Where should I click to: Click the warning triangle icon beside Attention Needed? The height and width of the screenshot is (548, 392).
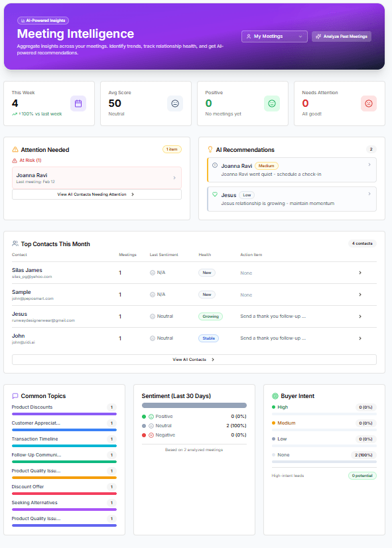click(15, 149)
